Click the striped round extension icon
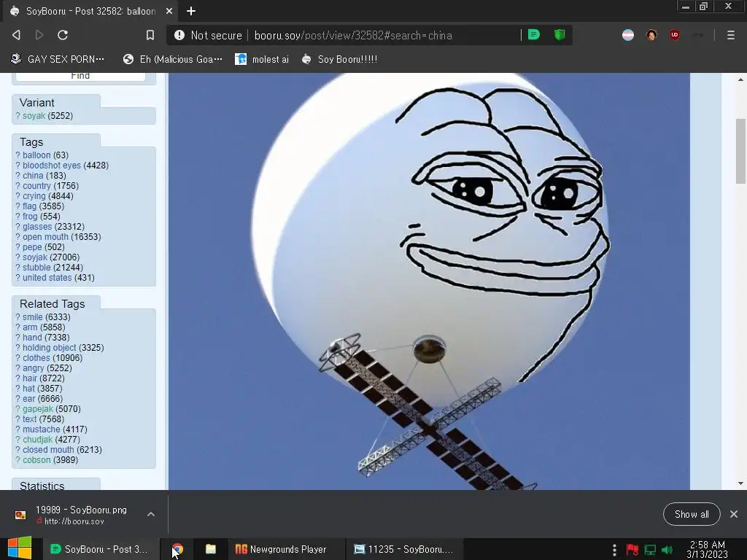The height and width of the screenshot is (560, 747). (x=628, y=35)
